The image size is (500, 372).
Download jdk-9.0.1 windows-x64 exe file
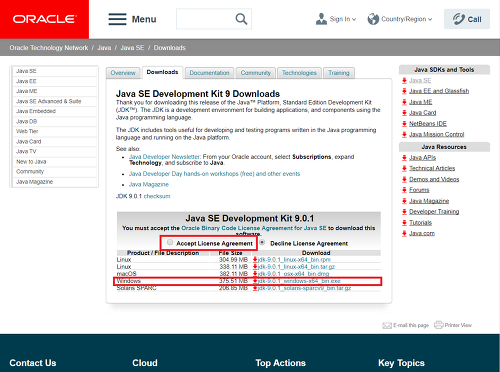coord(299,281)
